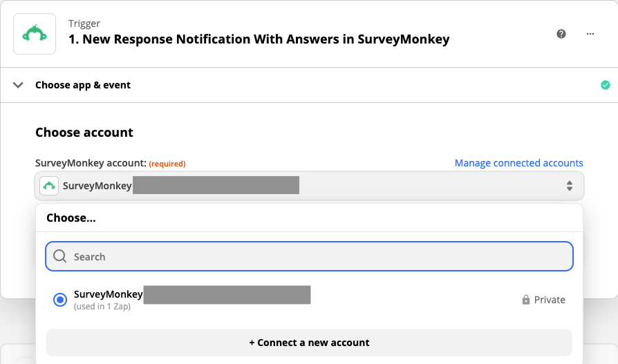
Task: Focus the Search input field
Action: point(310,256)
